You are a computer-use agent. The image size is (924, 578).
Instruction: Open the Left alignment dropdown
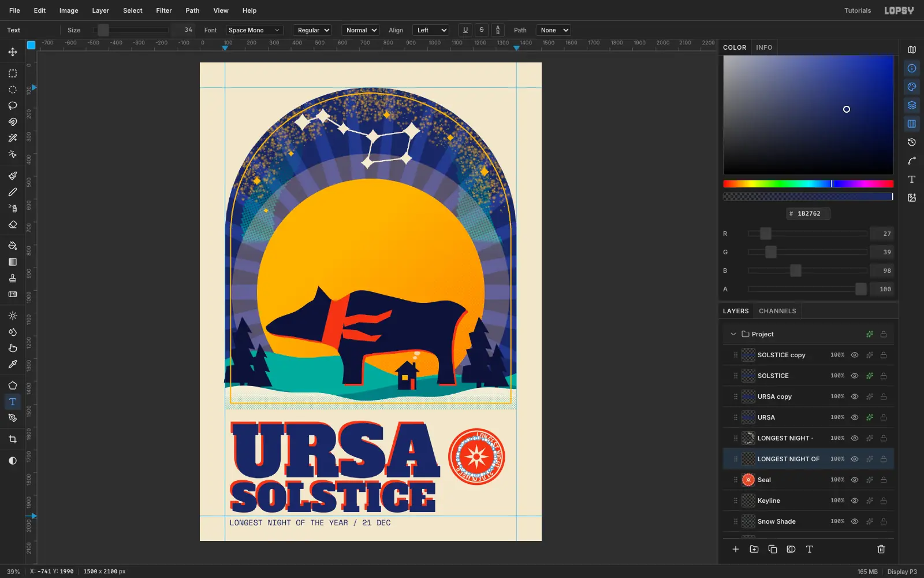(x=431, y=30)
